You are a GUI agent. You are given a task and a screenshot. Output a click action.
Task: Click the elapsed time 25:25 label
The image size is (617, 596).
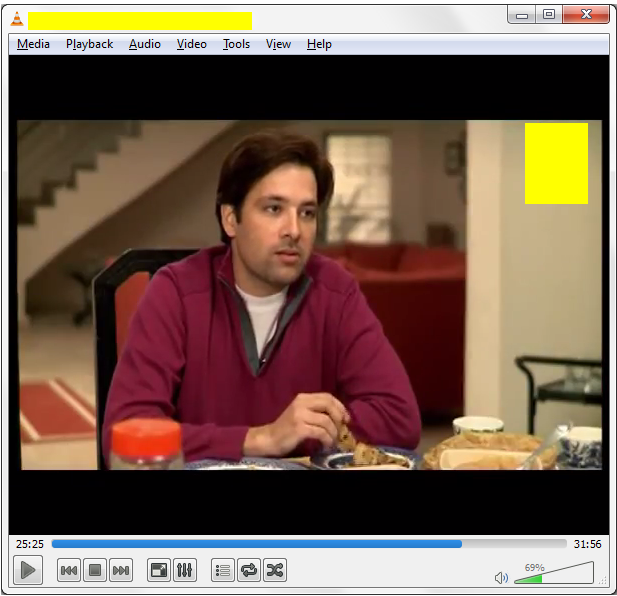click(x=30, y=544)
